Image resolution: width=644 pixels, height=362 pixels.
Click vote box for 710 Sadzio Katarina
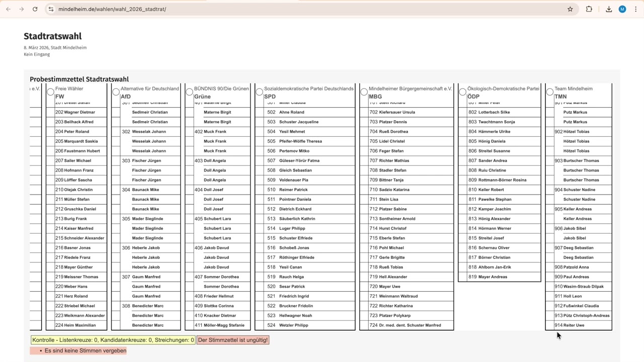(364, 190)
